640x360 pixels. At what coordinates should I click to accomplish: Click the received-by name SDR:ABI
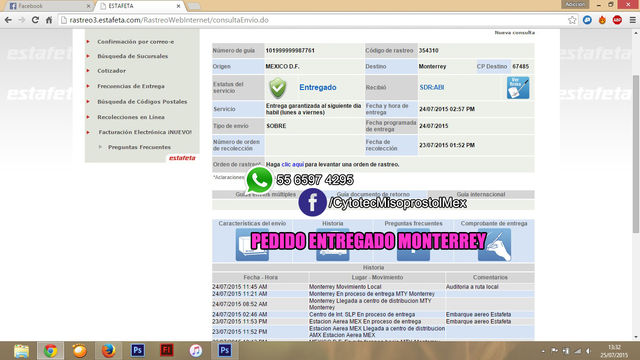[x=432, y=87]
